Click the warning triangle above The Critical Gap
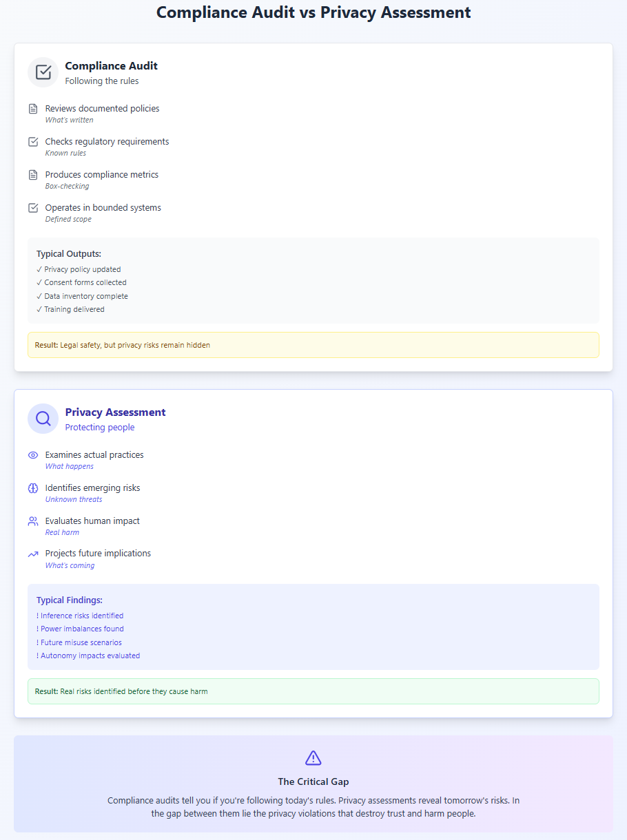627x840 pixels. [x=313, y=758]
